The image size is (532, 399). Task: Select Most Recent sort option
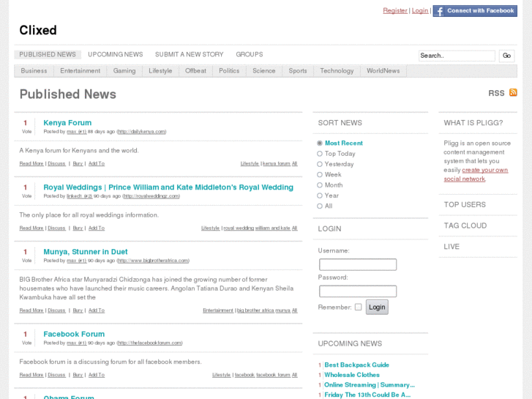point(320,143)
